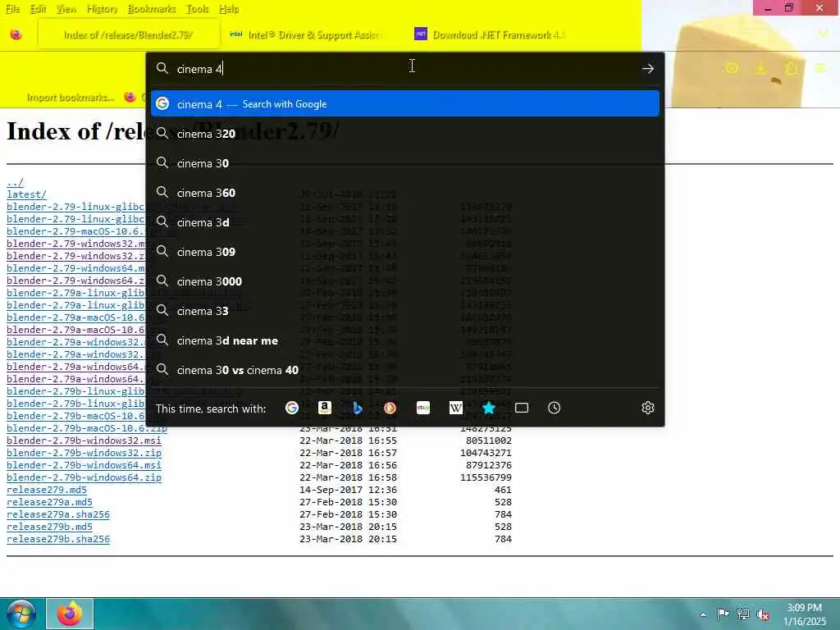Click the Firefox bookmark icon beside Import bookmarks
Viewport: 840px width, 630px height.
130,97
